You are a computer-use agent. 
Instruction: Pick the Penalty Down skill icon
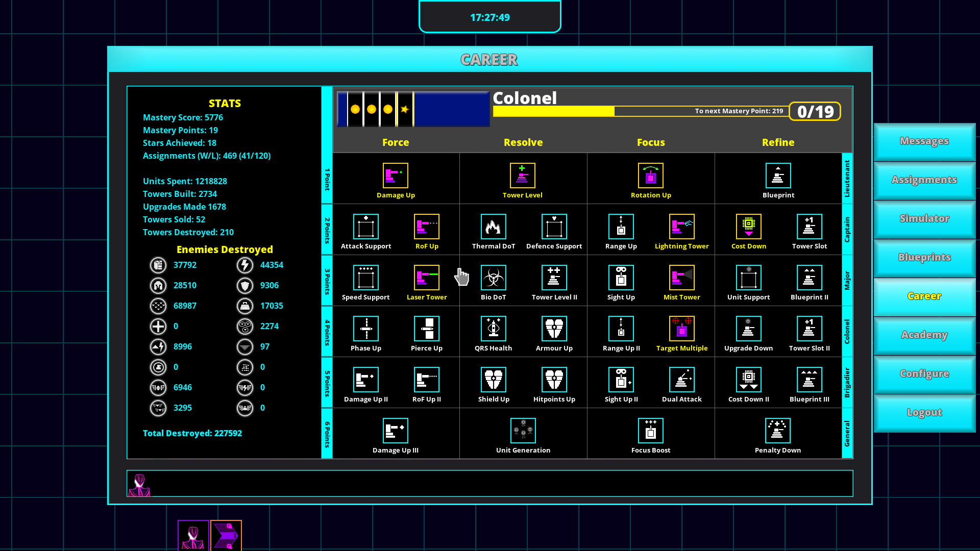(777, 431)
